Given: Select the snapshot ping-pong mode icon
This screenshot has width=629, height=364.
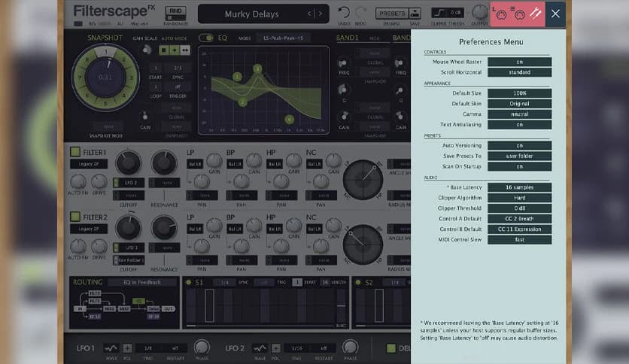Looking at the screenshot, I should (185, 50).
